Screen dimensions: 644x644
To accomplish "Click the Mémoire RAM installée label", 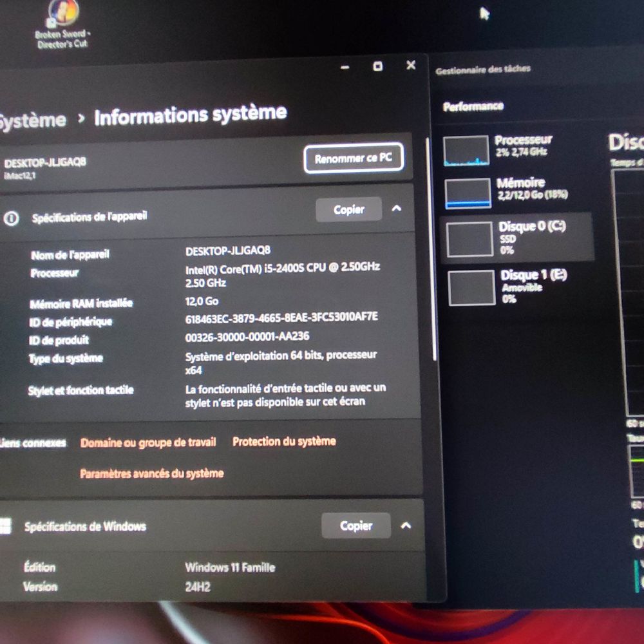I will click(x=81, y=303).
